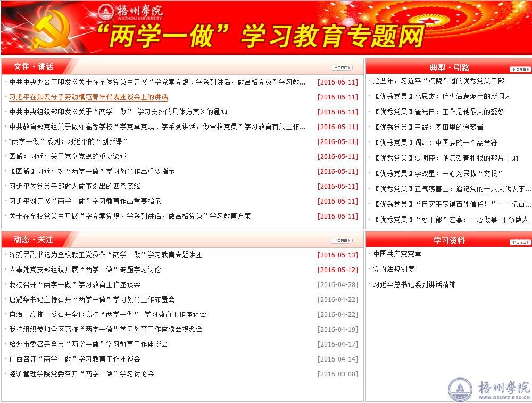Open MORE button in 典型·引路 section
Image resolution: width=532 pixels, height=403 pixels.
[x=520, y=69]
